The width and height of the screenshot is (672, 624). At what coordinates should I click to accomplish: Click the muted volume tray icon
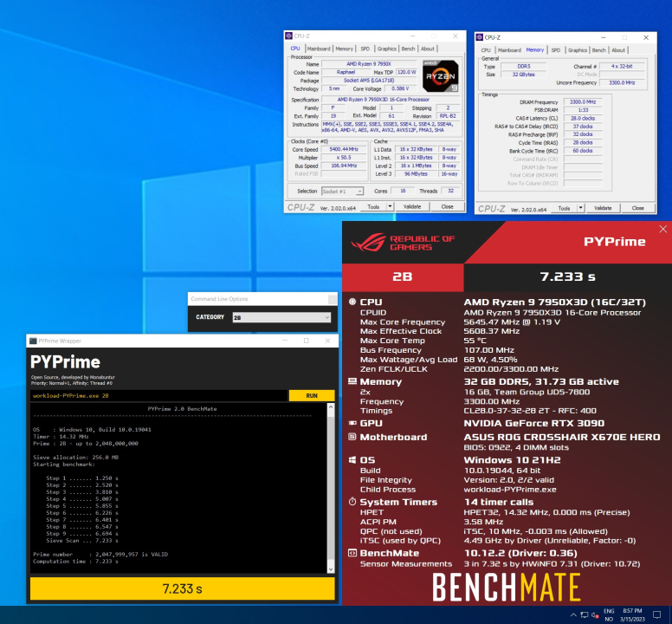595,615
